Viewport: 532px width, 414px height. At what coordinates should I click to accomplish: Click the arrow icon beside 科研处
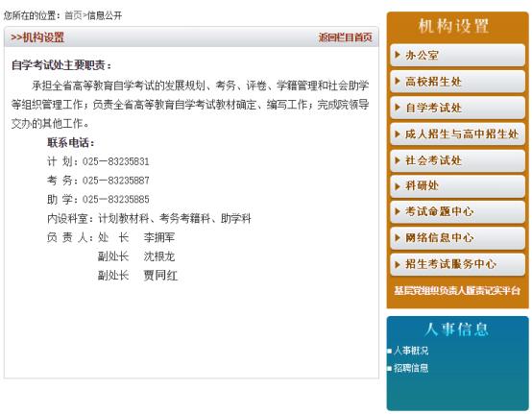398,185
